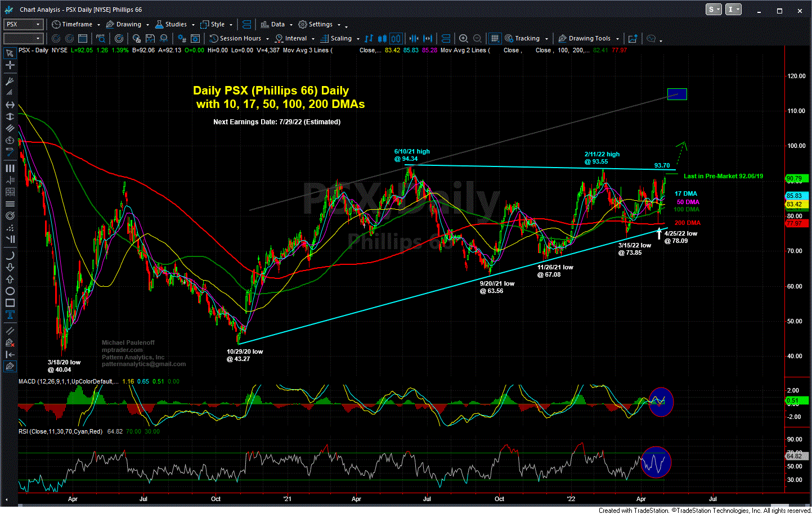Toggle the stacked panels icon near zoom
The image size is (812, 514).
tap(446, 38)
